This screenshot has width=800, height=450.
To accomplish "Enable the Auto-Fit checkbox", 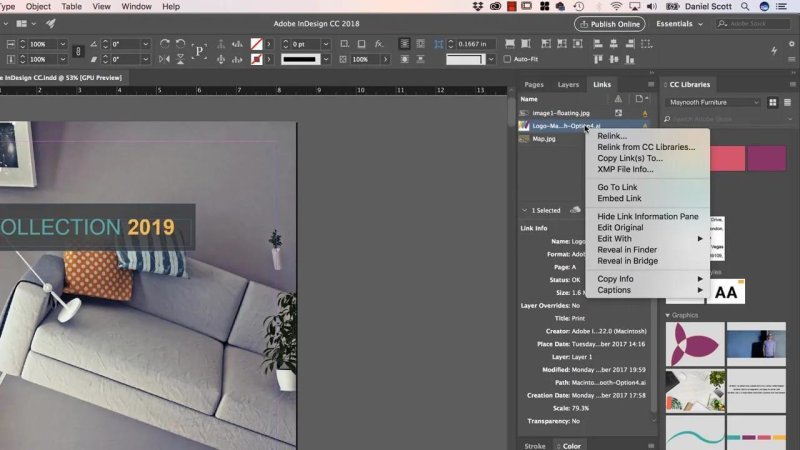I will [x=507, y=59].
